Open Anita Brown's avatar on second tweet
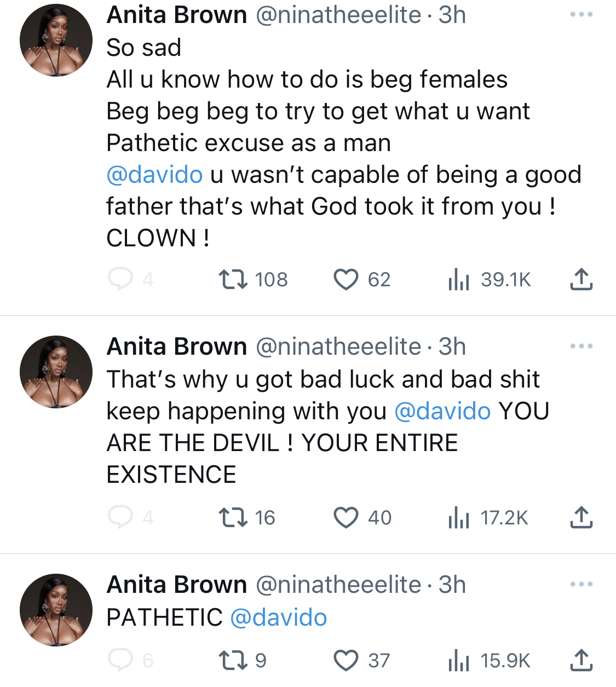The width and height of the screenshot is (616, 687). (x=56, y=372)
